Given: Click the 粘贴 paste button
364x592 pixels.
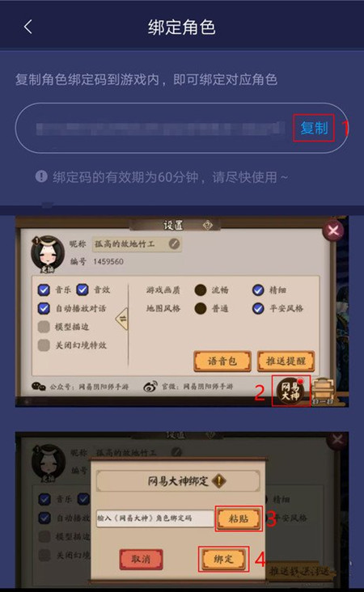Looking at the screenshot, I should [239, 518].
